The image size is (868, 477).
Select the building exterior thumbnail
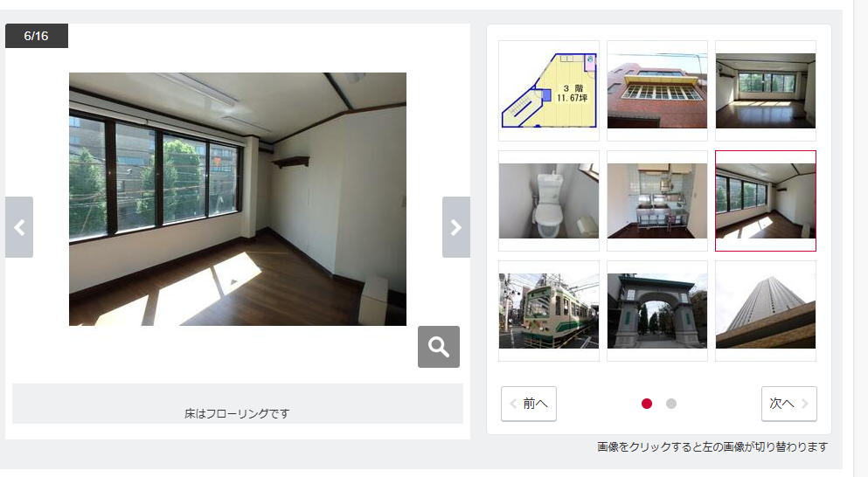point(657,91)
